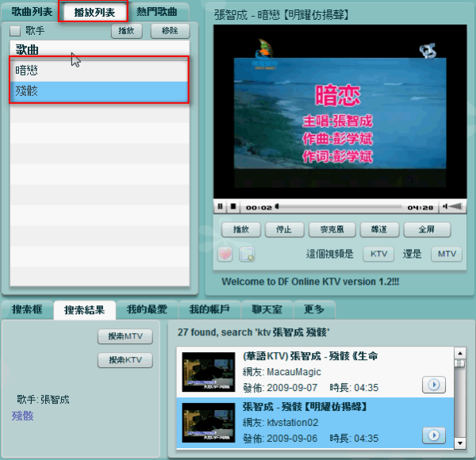
Task: Click the 搜索MTV button
Action: (125, 336)
